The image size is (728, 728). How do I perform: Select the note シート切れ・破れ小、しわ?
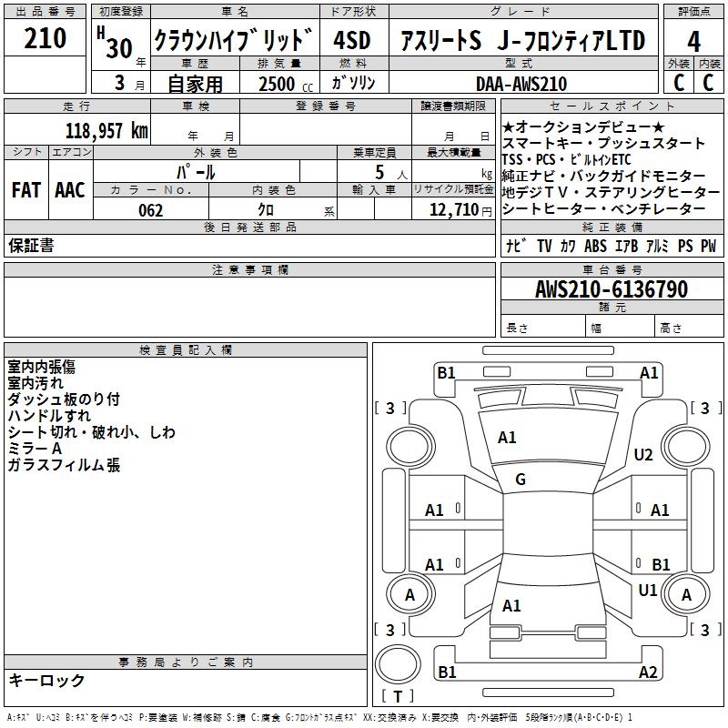pyautogui.click(x=92, y=432)
